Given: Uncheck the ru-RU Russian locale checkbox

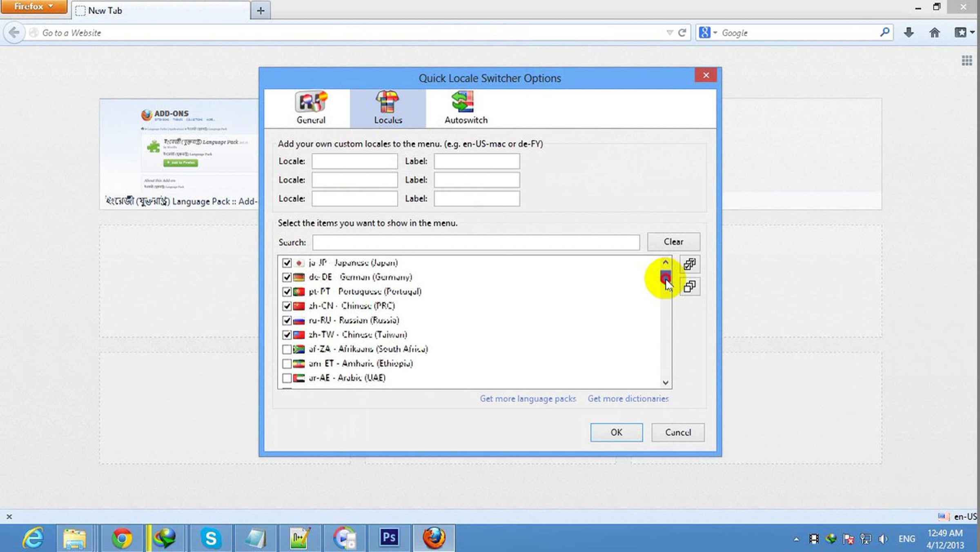Looking at the screenshot, I should 287,321.
